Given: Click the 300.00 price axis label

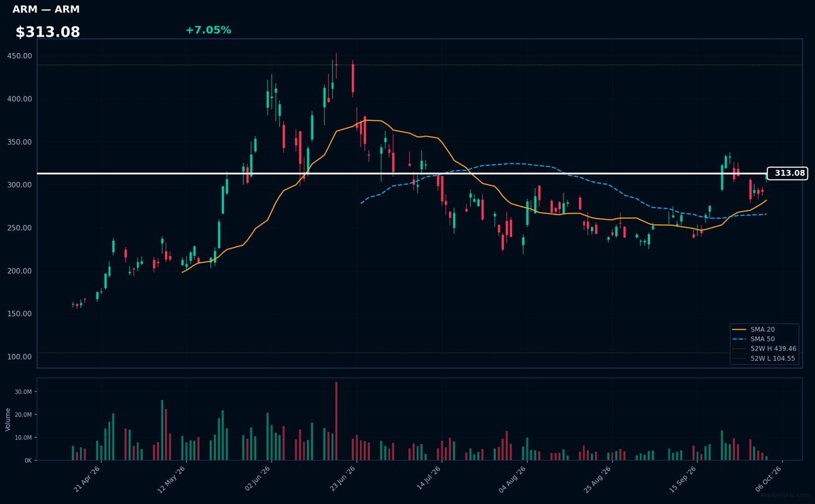Looking at the screenshot, I should pos(21,185).
